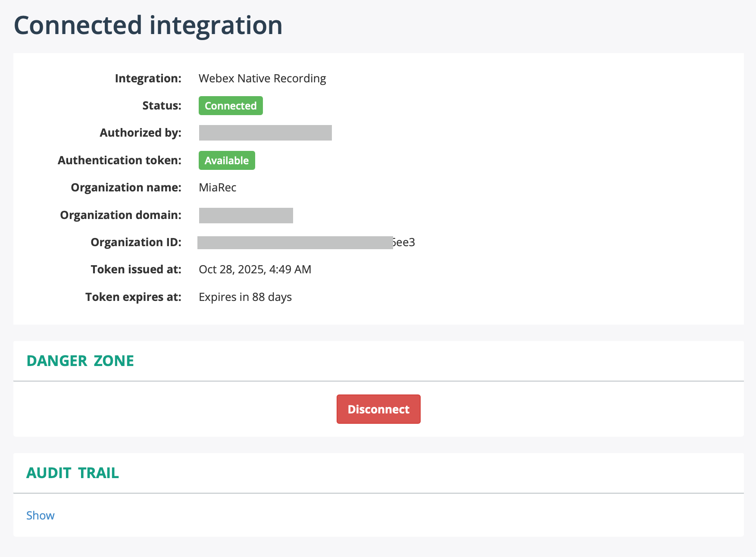
Task: Click the AUDIT TRAIL section header
Action: (72, 473)
